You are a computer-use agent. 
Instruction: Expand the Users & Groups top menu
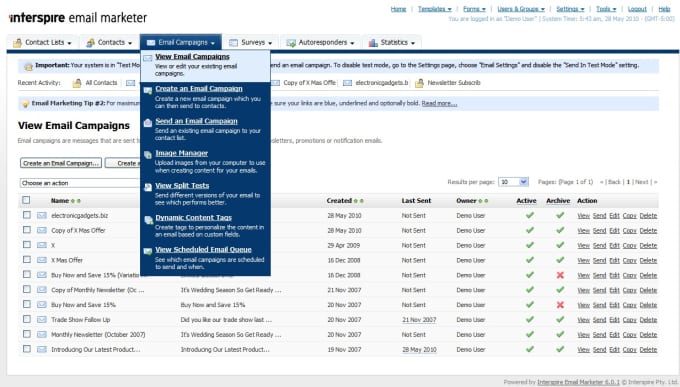(521, 9)
